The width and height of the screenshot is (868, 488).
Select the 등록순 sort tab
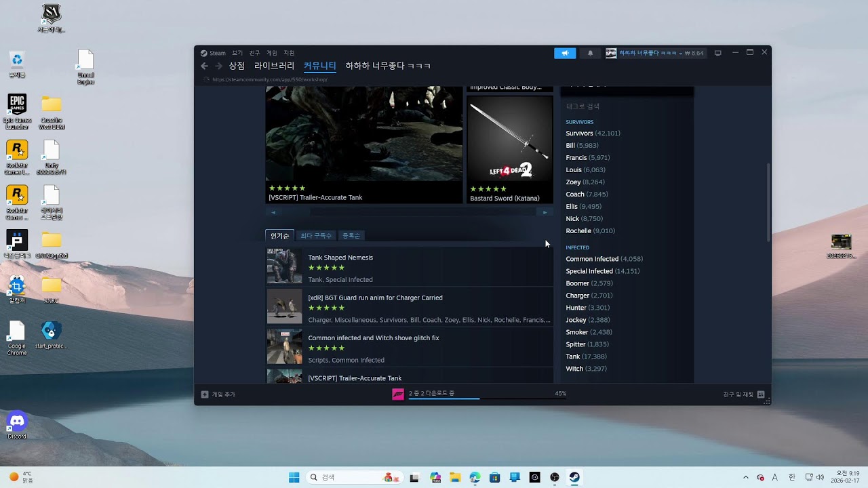351,235
